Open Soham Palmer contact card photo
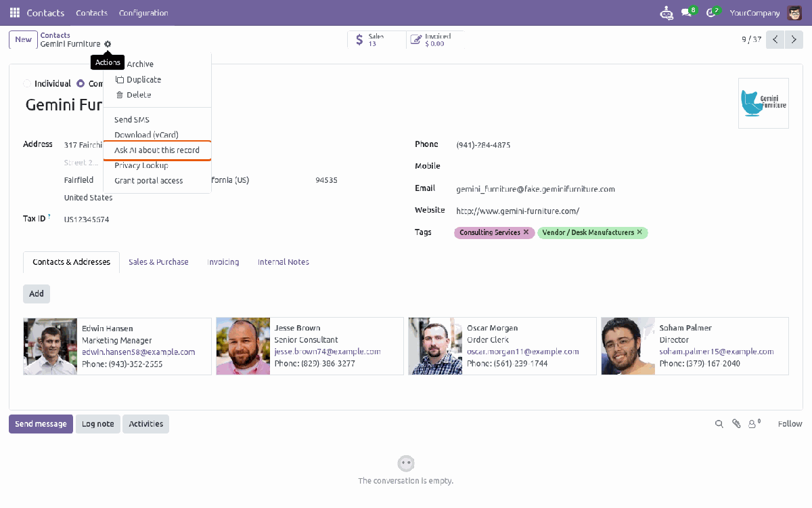This screenshot has height=508, width=812. (x=628, y=346)
